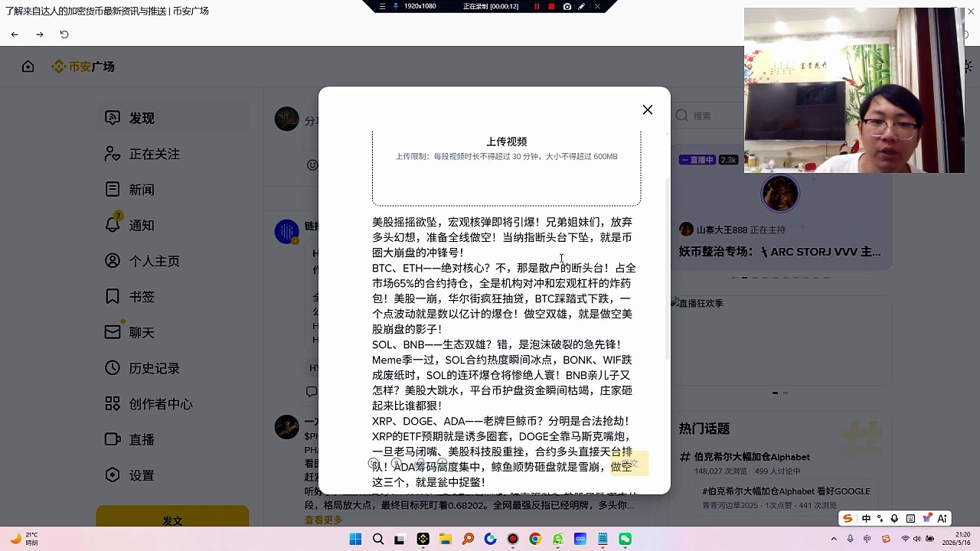Screen dimensions: 980x551
Task: Show hidden system tray icons
Action: [x=835, y=539]
